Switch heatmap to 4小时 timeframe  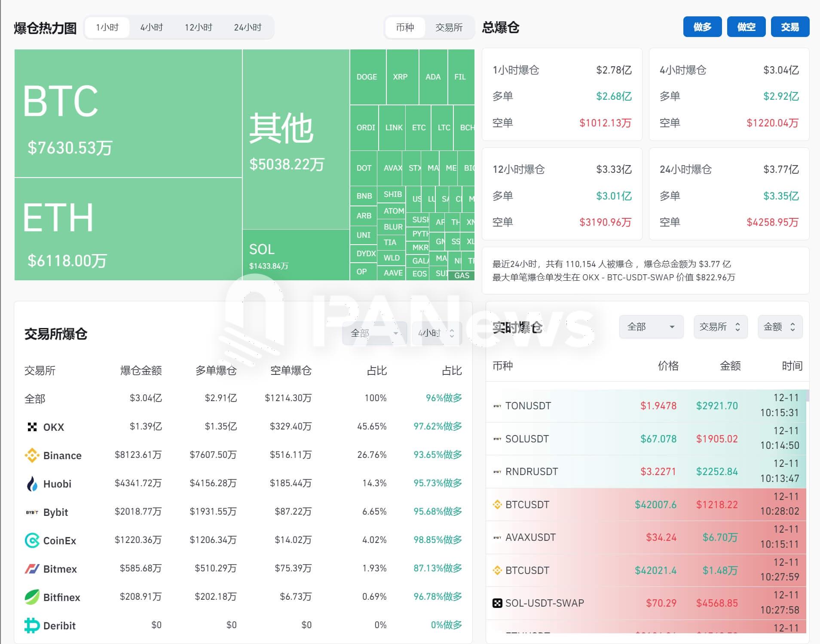click(x=152, y=28)
